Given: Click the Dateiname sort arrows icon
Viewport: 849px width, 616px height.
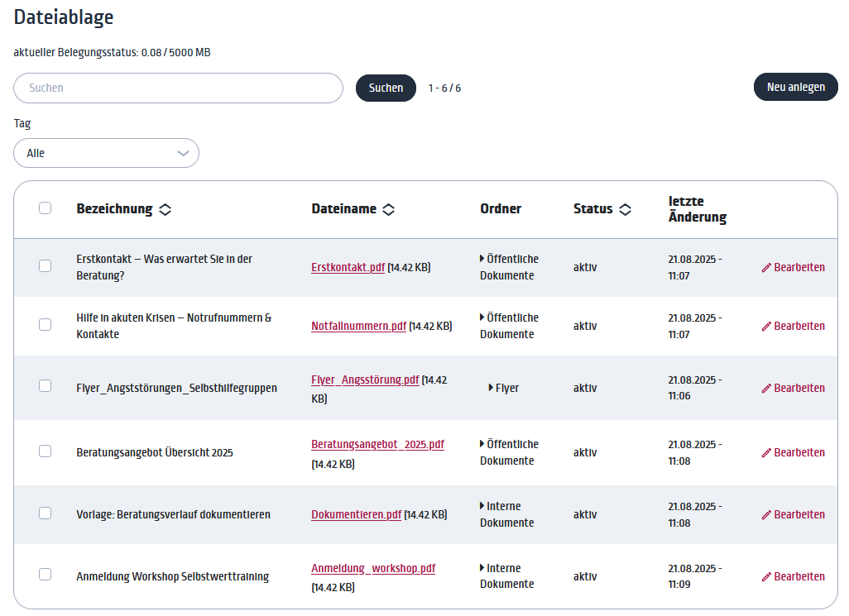Looking at the screenshot, I should pyautogui.click(x=389, y=210).
